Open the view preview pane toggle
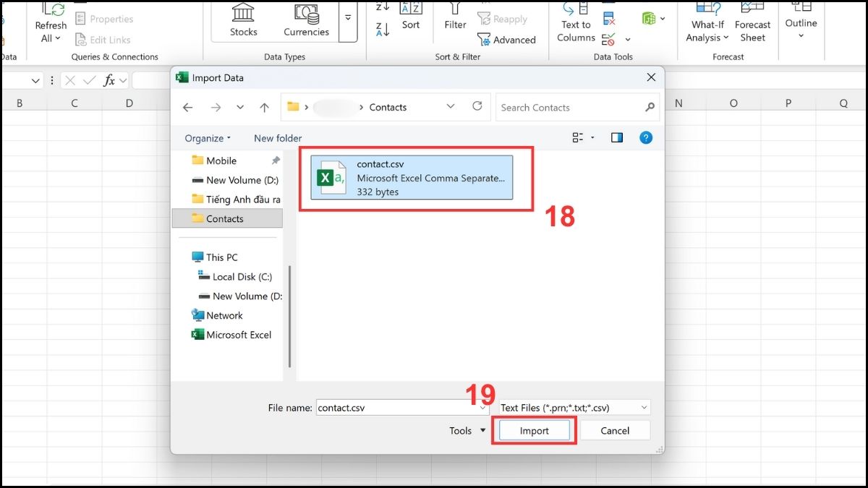 (x=616, y=137)
